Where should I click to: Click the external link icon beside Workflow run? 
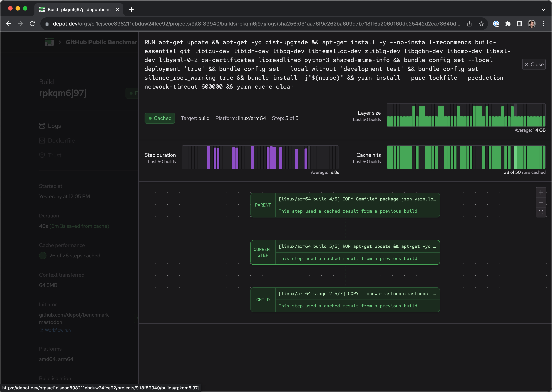click(x=41, y=330)
